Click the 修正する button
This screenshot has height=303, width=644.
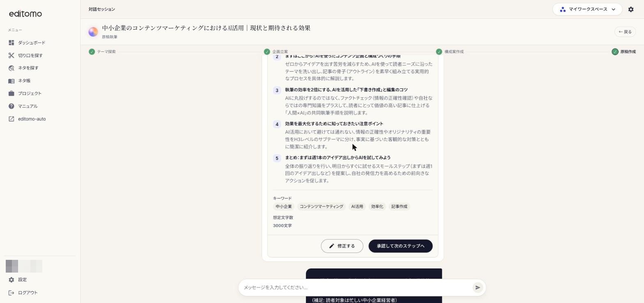[x=342, y=246]
